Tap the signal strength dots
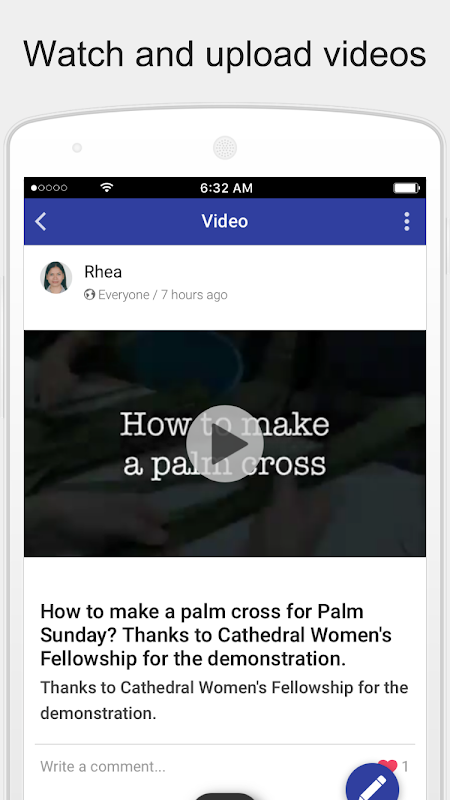Screen dimensions: 450x800 pyautogui.click(x=49, y=188)
